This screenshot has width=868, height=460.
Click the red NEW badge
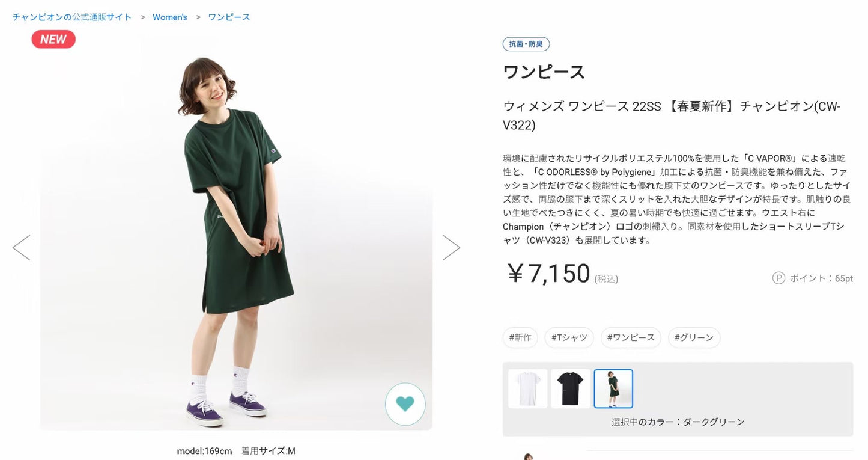53,40
